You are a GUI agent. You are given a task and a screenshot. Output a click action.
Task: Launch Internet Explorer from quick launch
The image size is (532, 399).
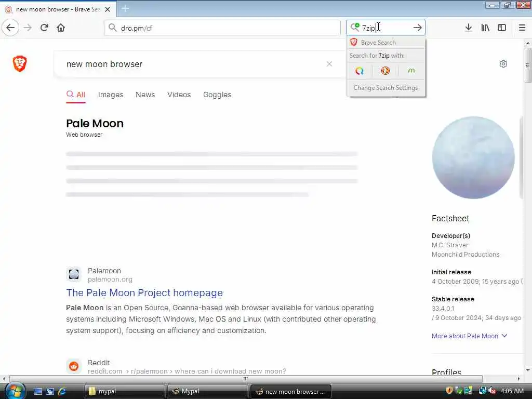(62, 391)
